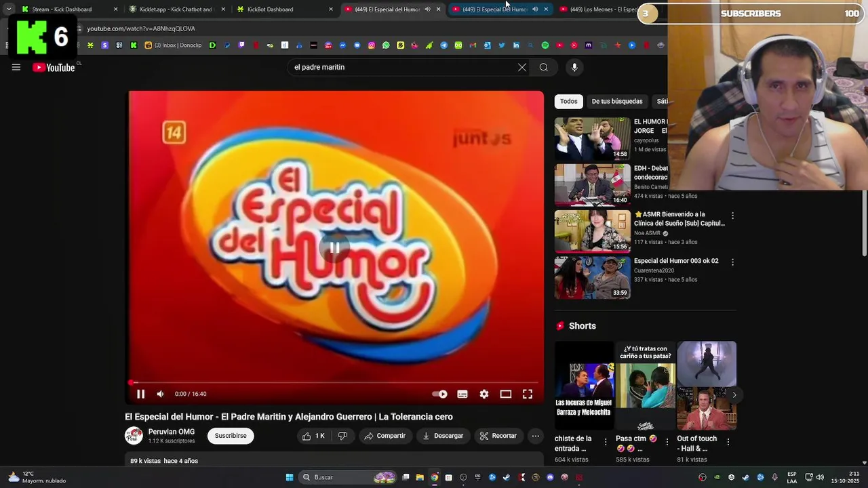Select the De tus búsquedas chip
Screen dimensions: 868x488
tap(617, 101)
